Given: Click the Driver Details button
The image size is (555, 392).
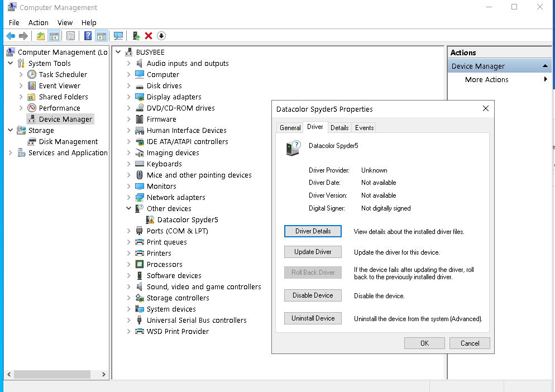Looking at the screenshot, I should [313, 231].
